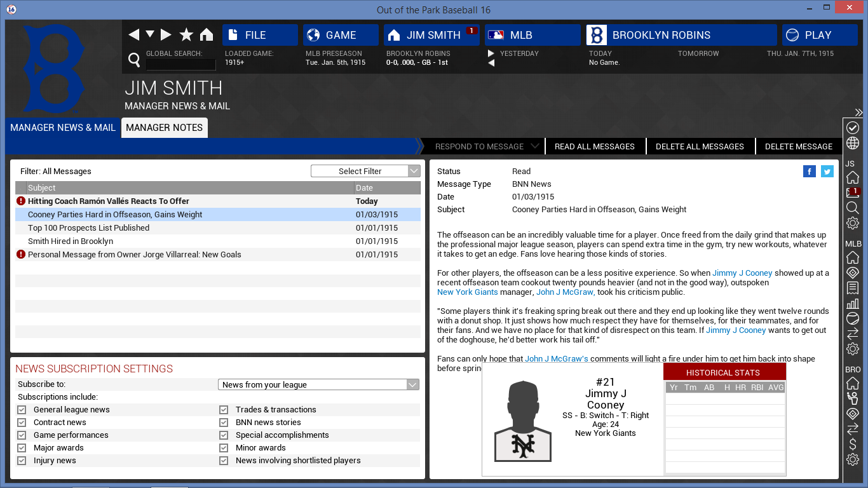Advance schedule with right triangle near YESTERDAY
868x488 pixels.
(x=491, y=53)
